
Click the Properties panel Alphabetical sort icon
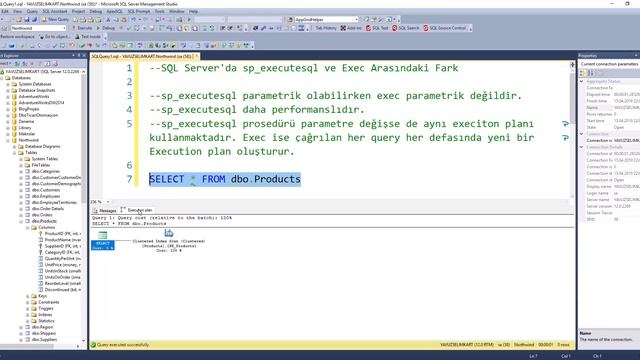[591, 73]
